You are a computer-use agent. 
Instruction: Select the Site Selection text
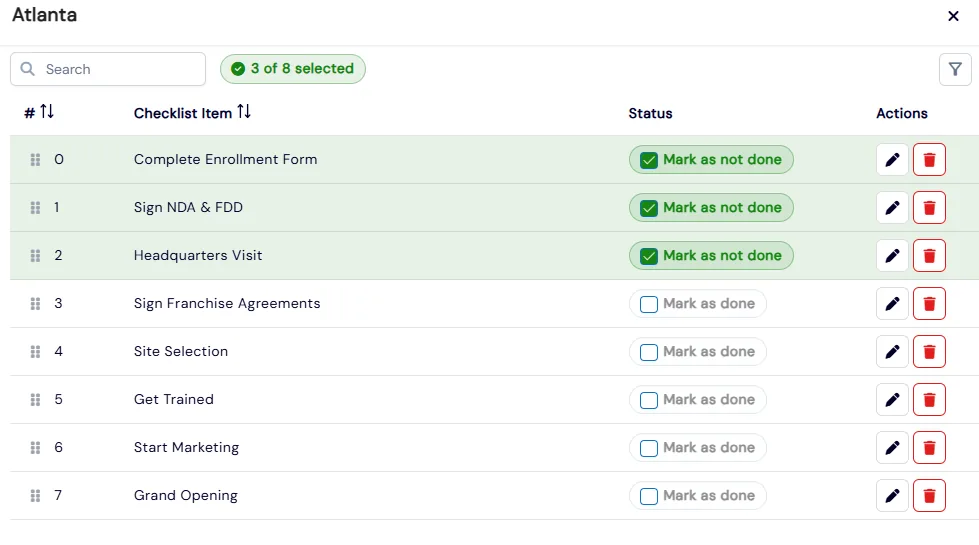click(180, 351)
